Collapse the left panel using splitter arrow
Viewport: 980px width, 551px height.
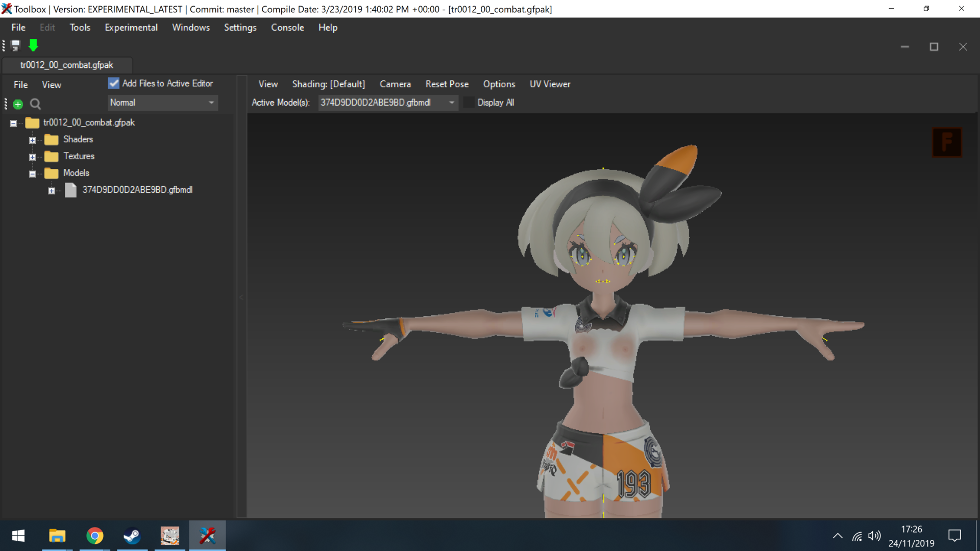point(241,297)
